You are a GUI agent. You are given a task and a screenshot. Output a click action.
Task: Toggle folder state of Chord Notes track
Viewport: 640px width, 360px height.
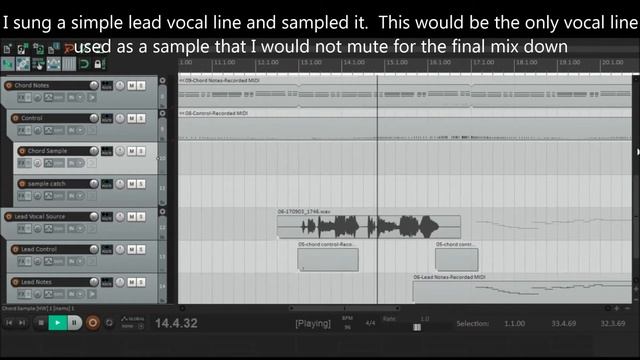point(162,80)
